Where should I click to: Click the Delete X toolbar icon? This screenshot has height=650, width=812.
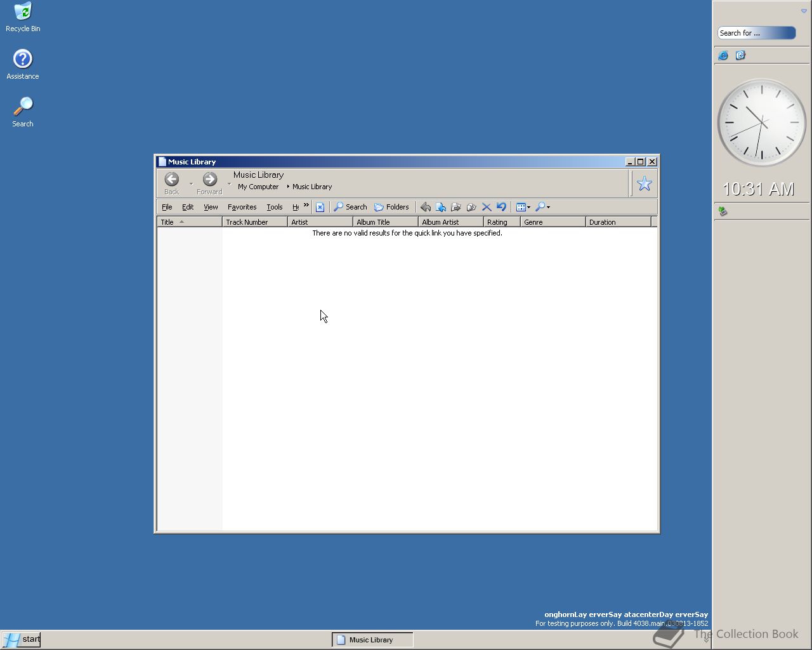click(x=487, y=207)
